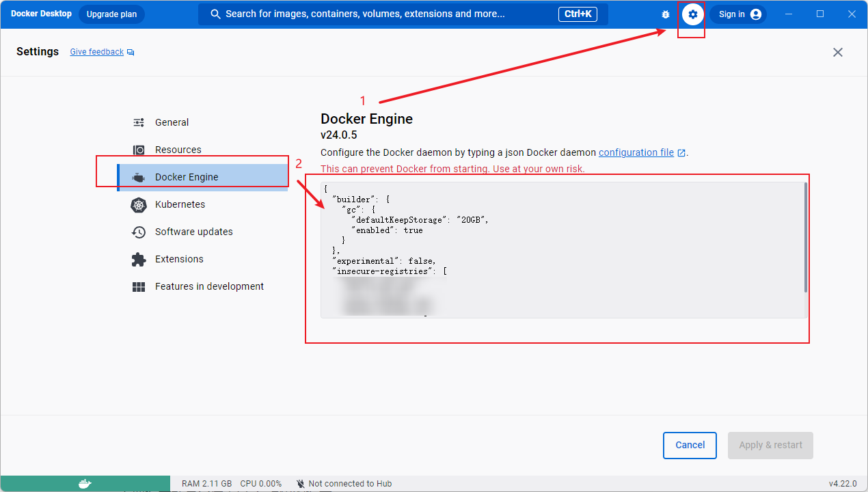
Task: Click the Upgrade plan button
Action: point(111,14)
